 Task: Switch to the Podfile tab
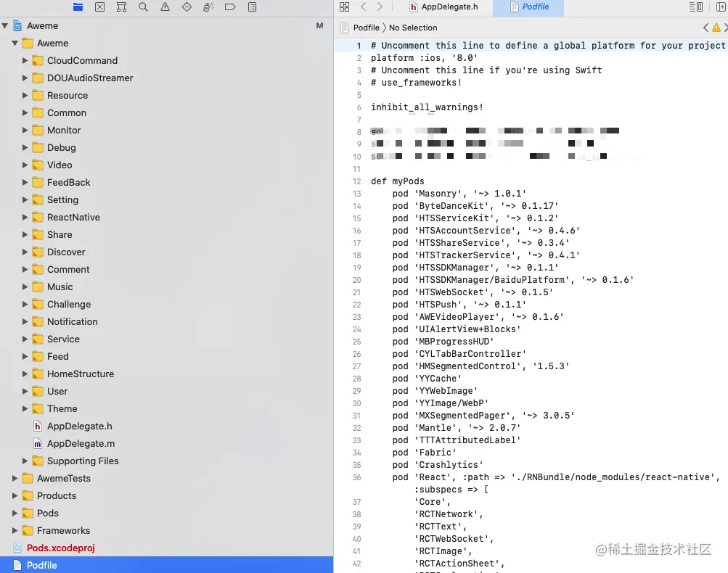pyautogui.click(x=529, y=7)
